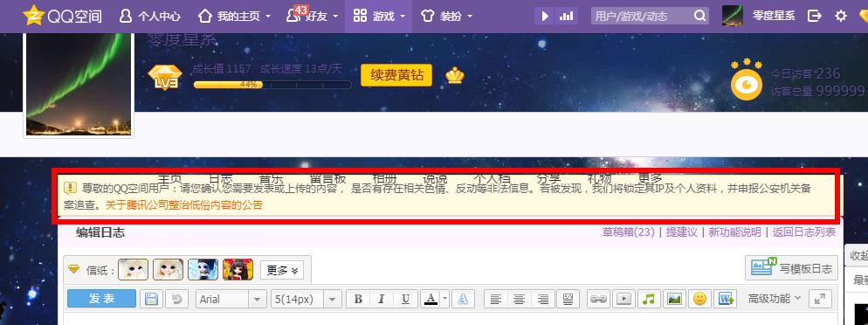This screenshot has height=325, width=868.
Task: Insert a hyperlink with chain icon
Action: [x=598, y=299]
